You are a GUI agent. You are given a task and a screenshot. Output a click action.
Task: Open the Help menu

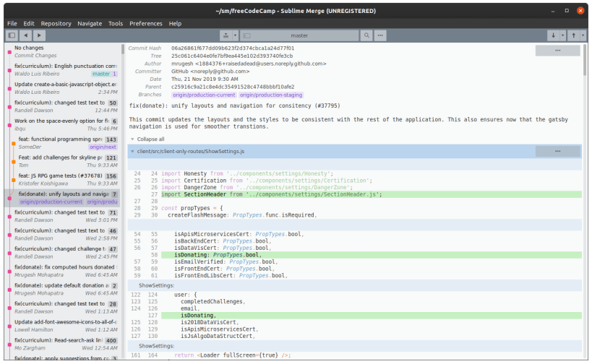[x=175, y=23]
